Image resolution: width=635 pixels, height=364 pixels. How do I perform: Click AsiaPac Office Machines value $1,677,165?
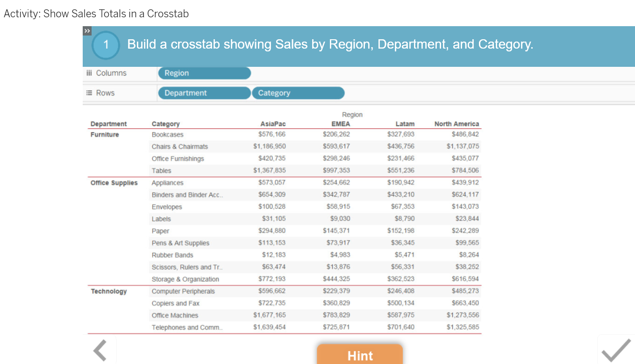[x=270, y=315]
